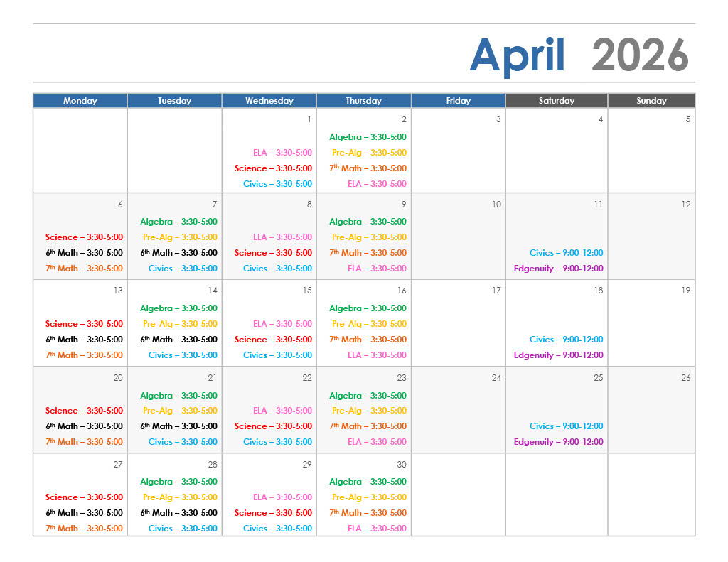Screen dimensions: 728x562
Task: Open ELA entry on Wednesday April 22
Action: coord(282,411)
